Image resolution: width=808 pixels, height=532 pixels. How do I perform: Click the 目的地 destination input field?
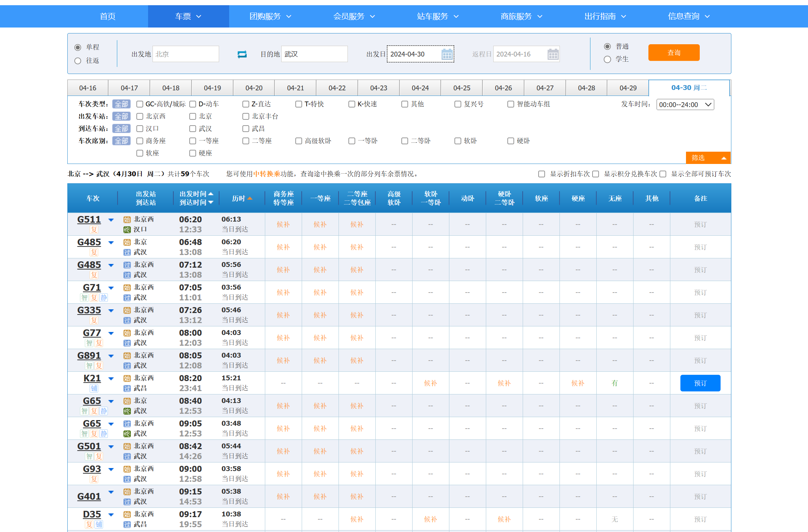314,54
